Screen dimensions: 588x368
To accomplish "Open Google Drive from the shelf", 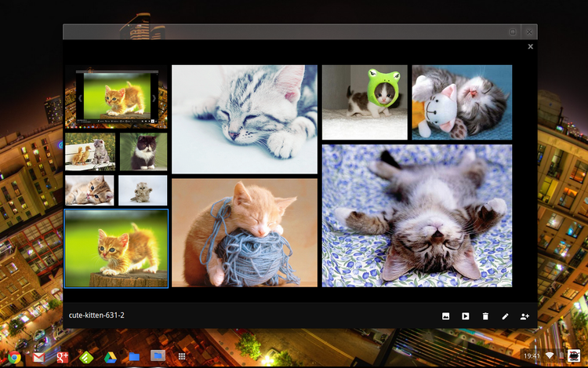I will pyautogui.click(x=111, y=357).
